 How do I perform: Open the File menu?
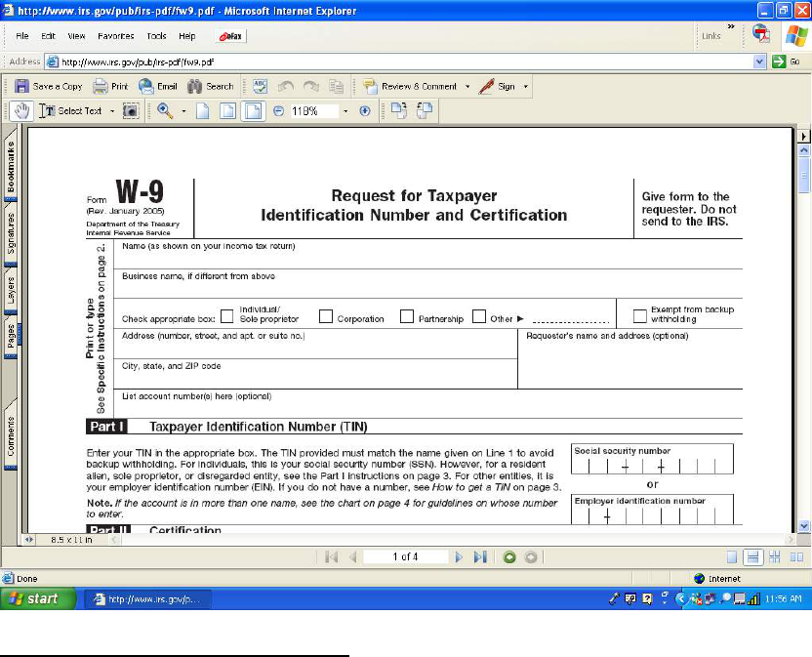[x=22, y=36]
